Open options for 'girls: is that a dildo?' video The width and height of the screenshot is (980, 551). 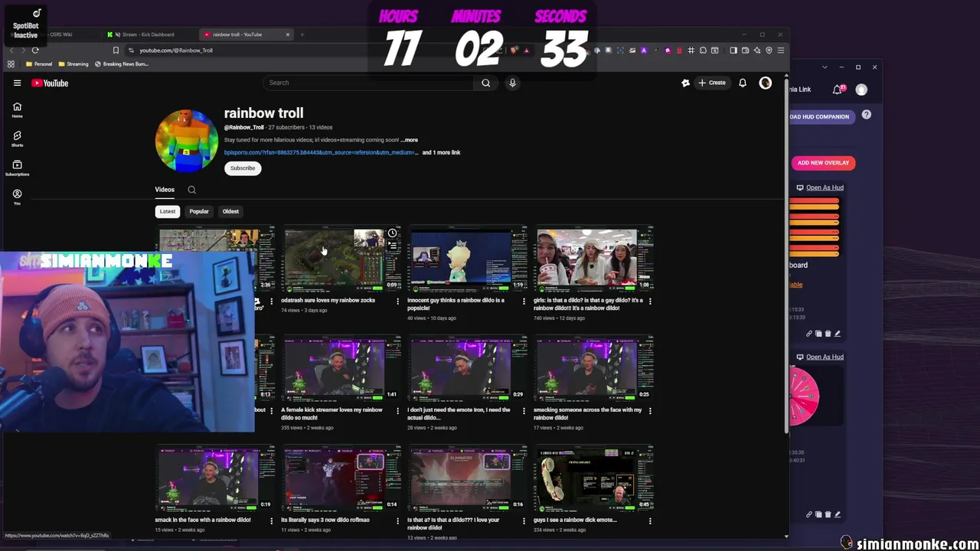(650, 302)
